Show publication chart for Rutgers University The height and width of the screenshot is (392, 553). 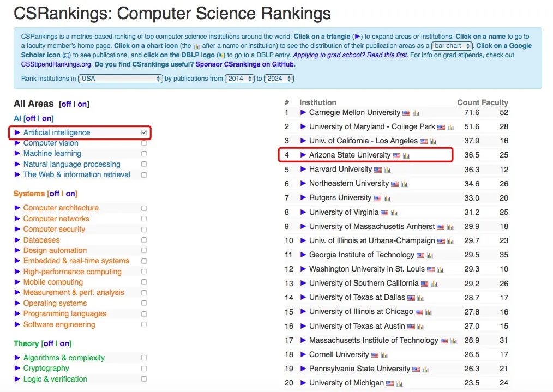tap(387, 198)
